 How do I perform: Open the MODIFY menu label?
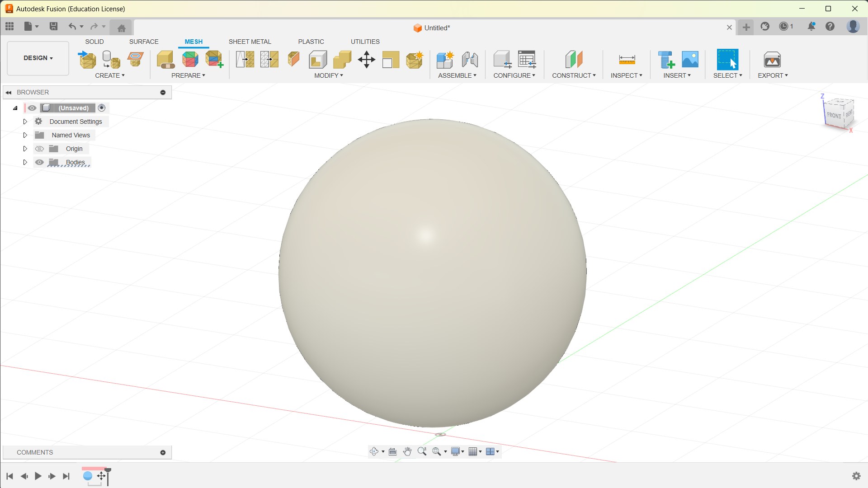[328, 75]
